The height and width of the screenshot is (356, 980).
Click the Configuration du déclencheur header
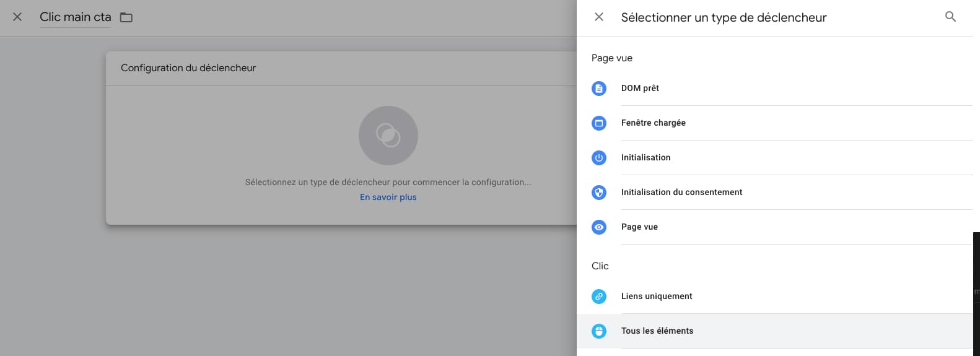coord(188,68)
